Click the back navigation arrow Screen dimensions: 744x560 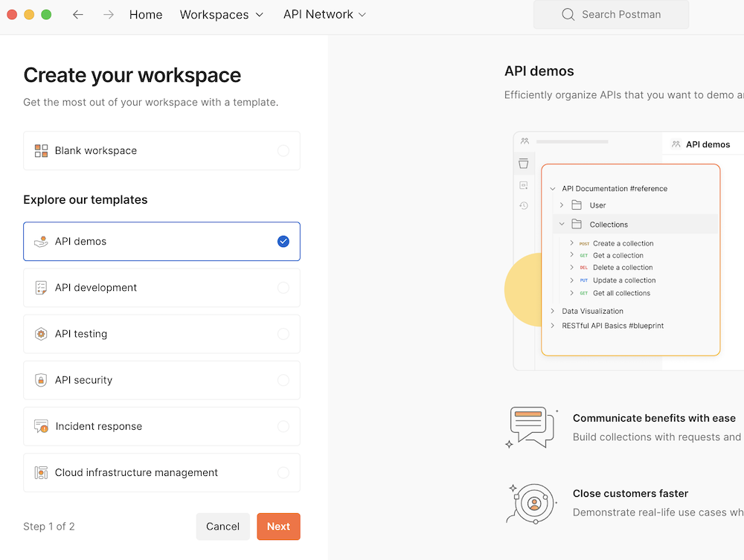click(78, 14)
